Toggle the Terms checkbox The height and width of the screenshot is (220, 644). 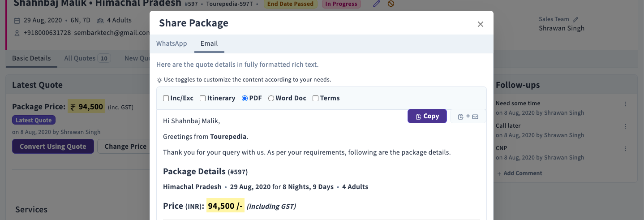click(316, 98)
